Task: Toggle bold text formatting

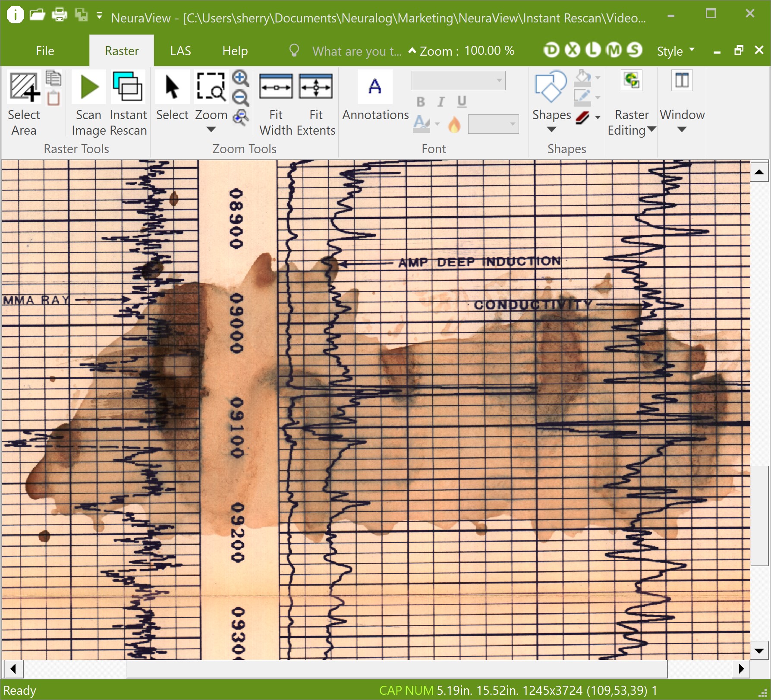Action: point(421,102)
